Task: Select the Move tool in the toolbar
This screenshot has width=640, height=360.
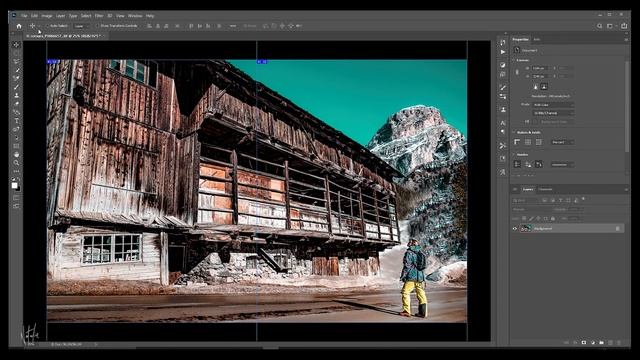Action: coord(16,44)
